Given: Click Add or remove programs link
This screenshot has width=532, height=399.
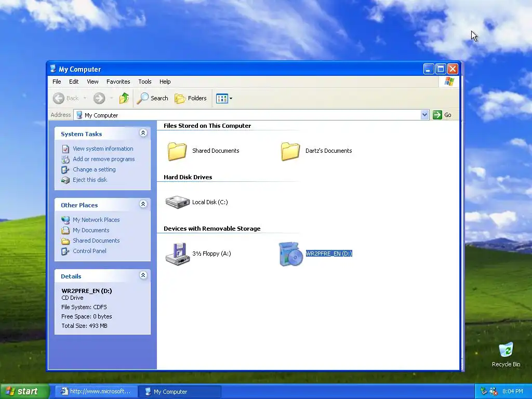Looking at the screenshot, I should click(103, 159).
